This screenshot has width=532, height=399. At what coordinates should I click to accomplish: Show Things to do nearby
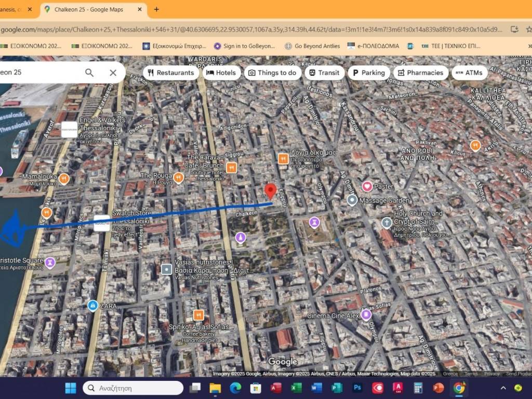272,73
